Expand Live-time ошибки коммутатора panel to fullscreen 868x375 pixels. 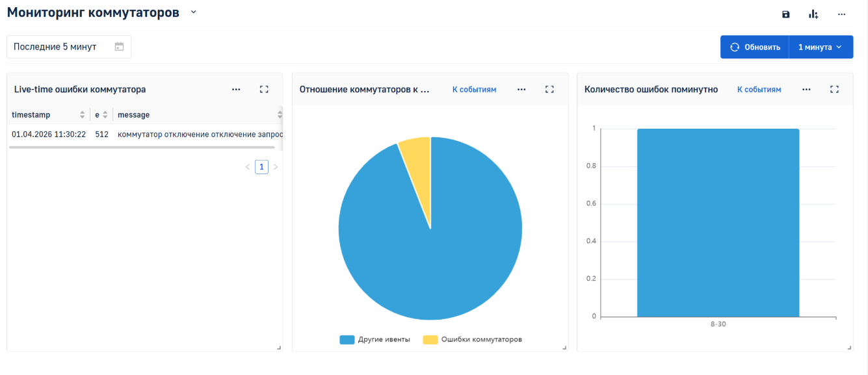click(264, 89)
